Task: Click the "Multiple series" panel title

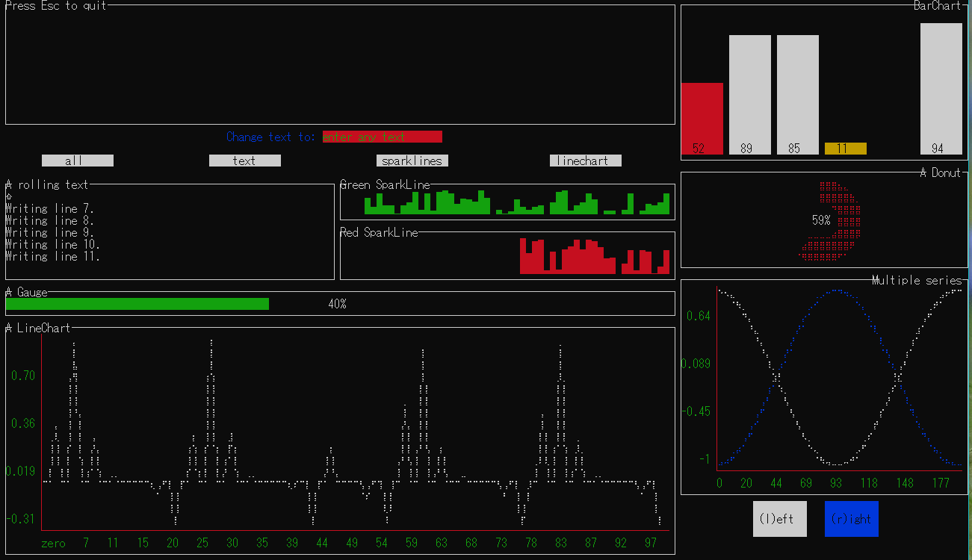Action: coord(917,280)
